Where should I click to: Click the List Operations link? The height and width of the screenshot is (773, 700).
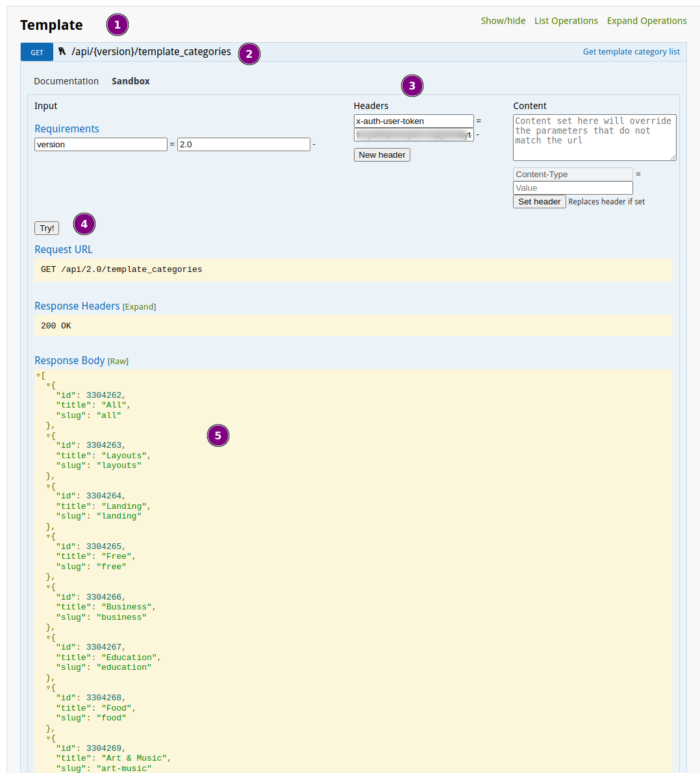566,21
